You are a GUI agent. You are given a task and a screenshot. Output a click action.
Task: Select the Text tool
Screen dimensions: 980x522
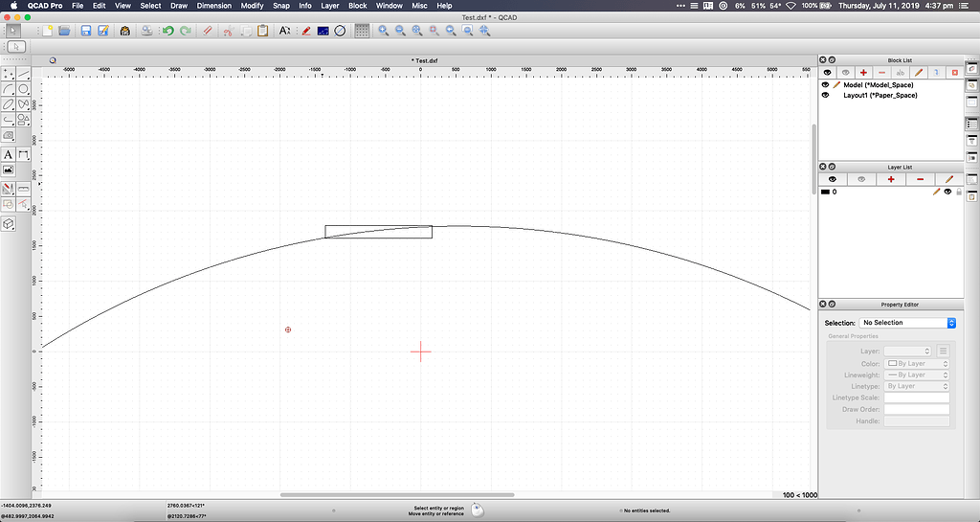[x=8, y=154]
